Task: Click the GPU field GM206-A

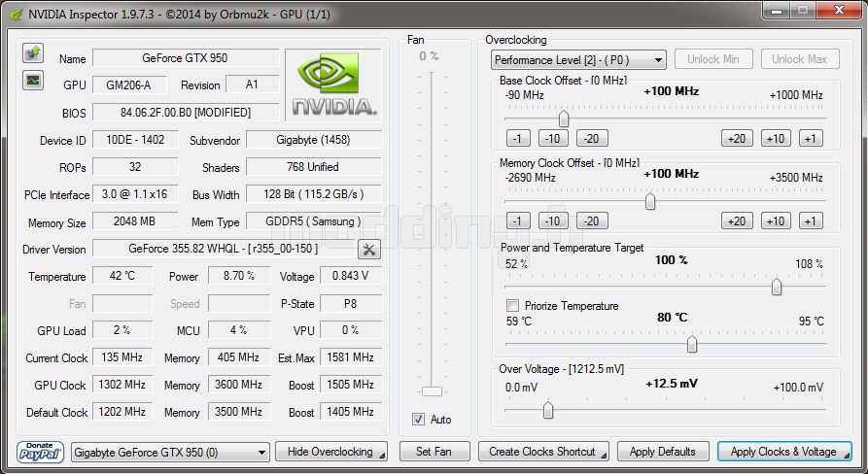Action: coord(129,85)
